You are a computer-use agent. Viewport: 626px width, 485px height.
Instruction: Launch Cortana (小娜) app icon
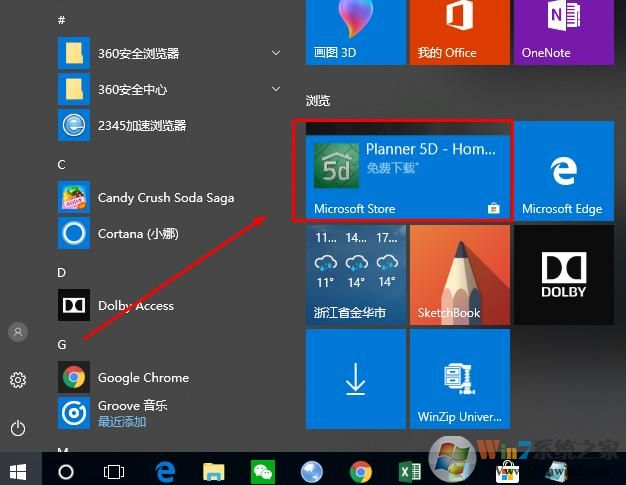tap(74, 233)
